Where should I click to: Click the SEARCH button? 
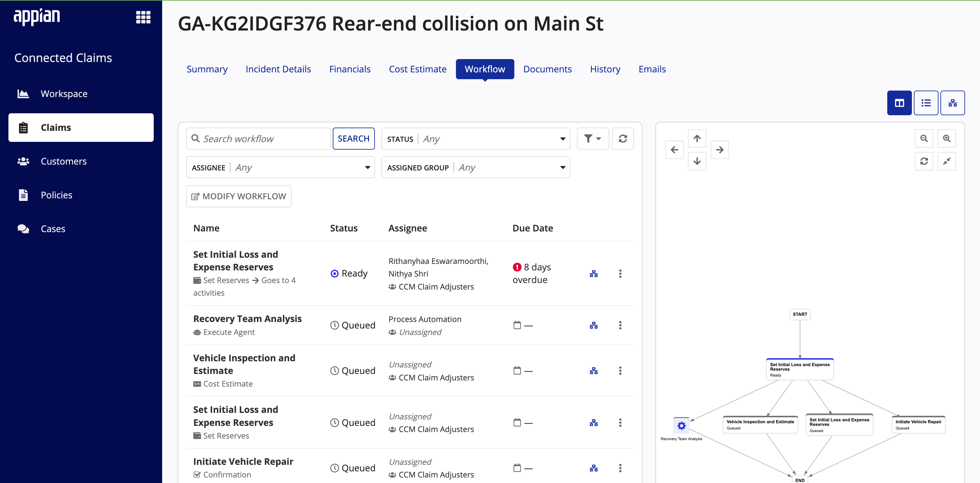(x=353, y=139)
